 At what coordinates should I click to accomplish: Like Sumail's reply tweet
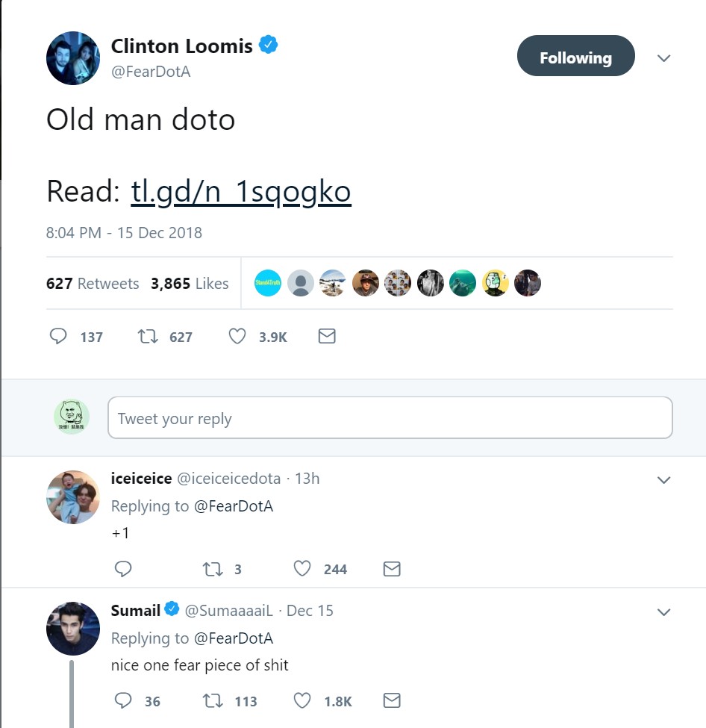pos(302,701)
